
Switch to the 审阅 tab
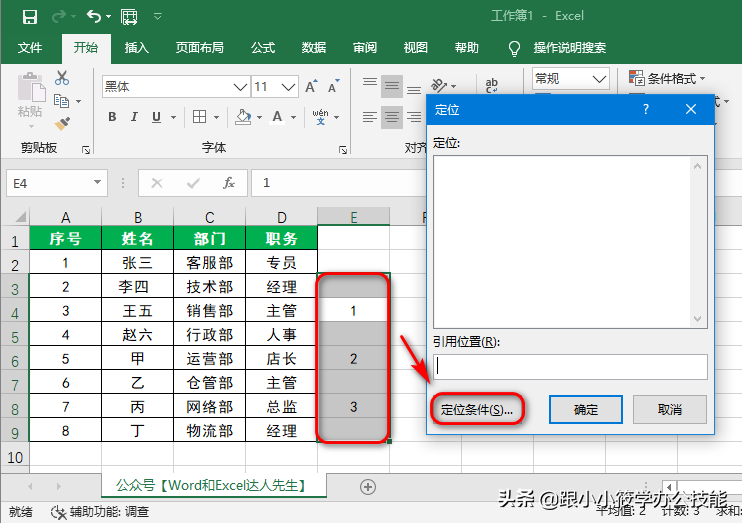(x=365, y=48)
